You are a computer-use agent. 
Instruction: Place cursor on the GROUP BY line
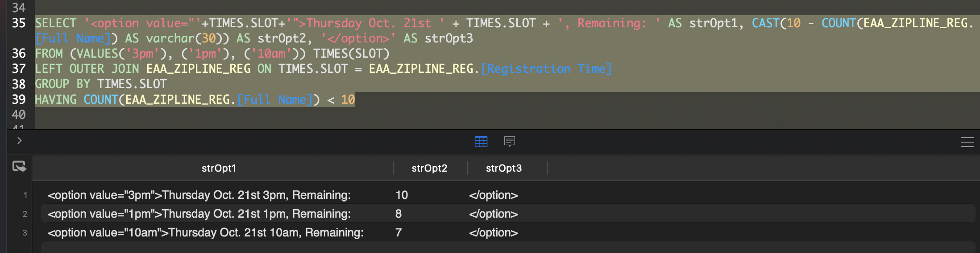pos(100,84)
